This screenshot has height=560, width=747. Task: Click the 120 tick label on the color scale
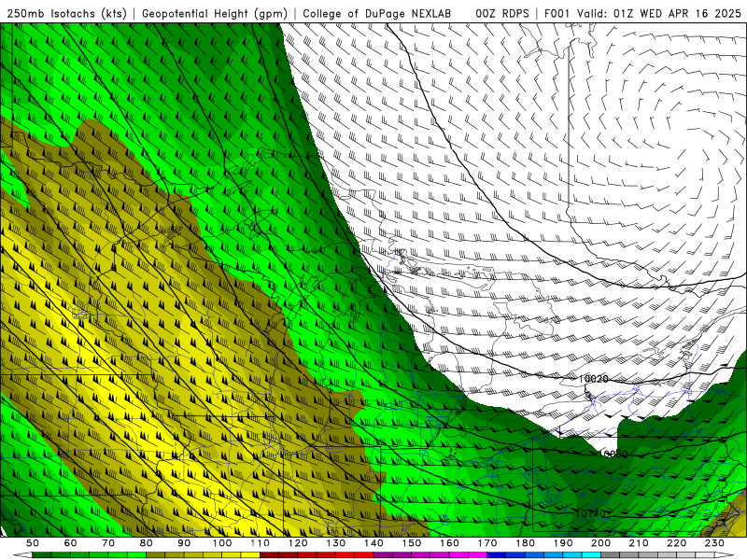click(298, 543)
